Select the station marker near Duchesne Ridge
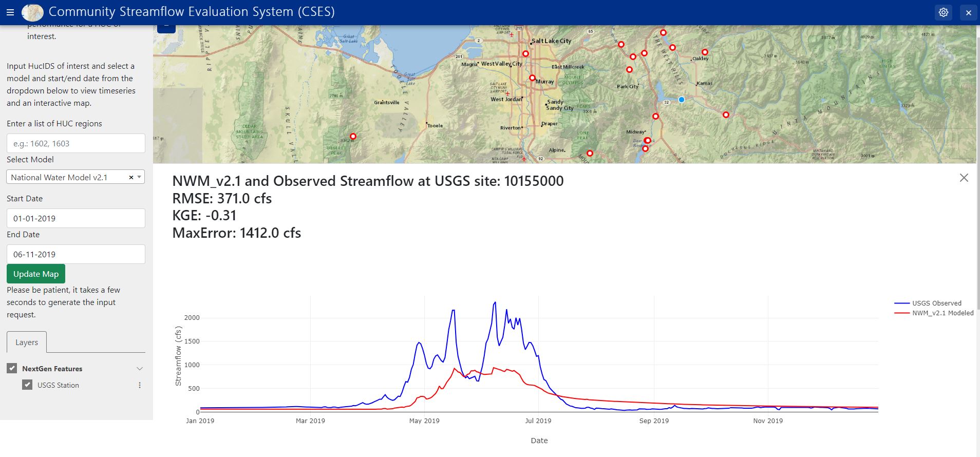The height and width of the screenshot is (457, 980). [726, 115]
